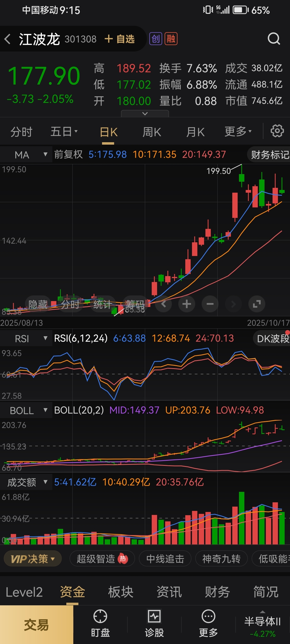Tap 筹码 chart overlay button

click(135, 304)
